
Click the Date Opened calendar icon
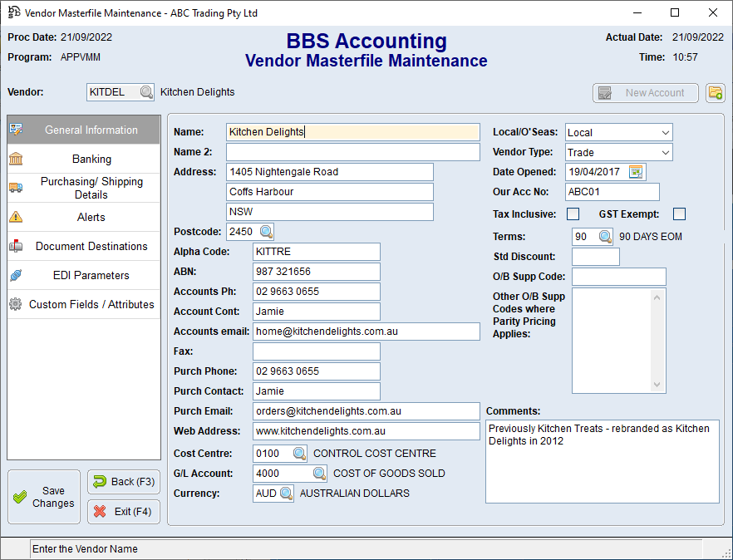click(636, 172)
